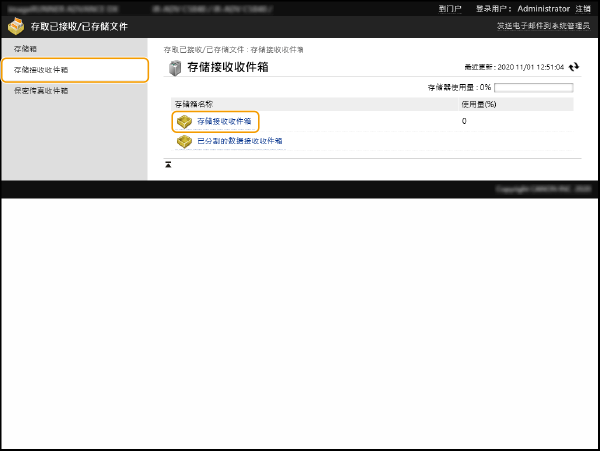The width and height of the screenshot is (600, 451).
Task: Click the 使用量(%) column header
Action: coord(478,103)
